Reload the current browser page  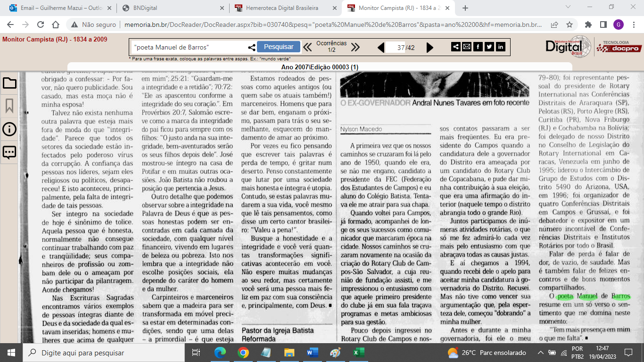coord(41,25)
